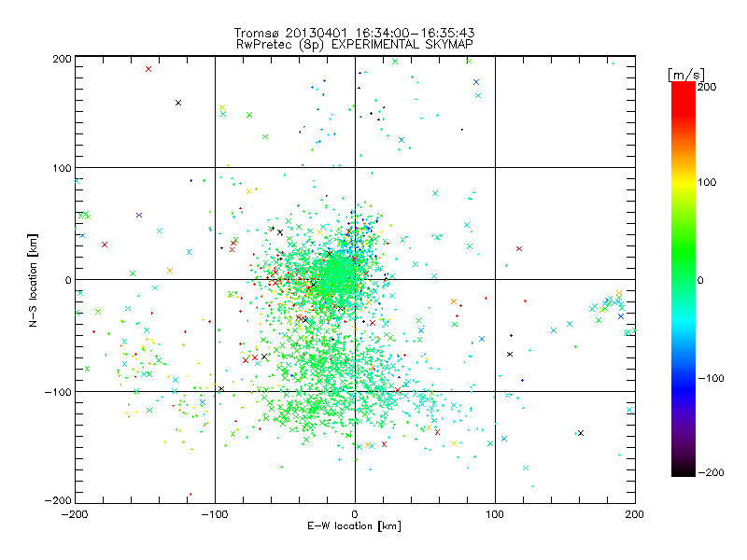The width and height of the screenshot is (747, 560).
Task: Click the colorbar label 0
Action: 700,280
